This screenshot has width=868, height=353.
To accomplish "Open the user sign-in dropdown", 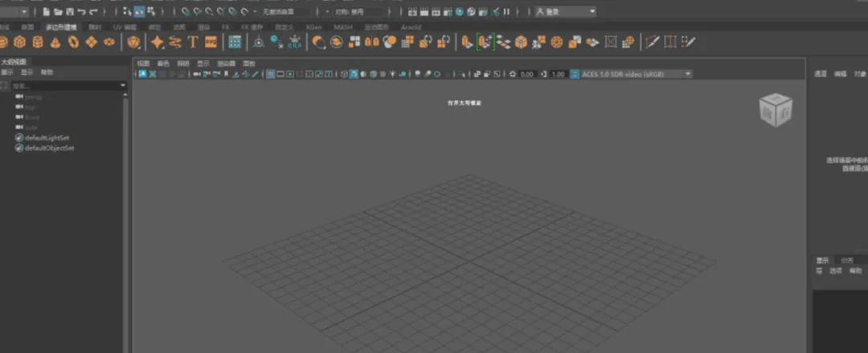I will pos(566,11).
